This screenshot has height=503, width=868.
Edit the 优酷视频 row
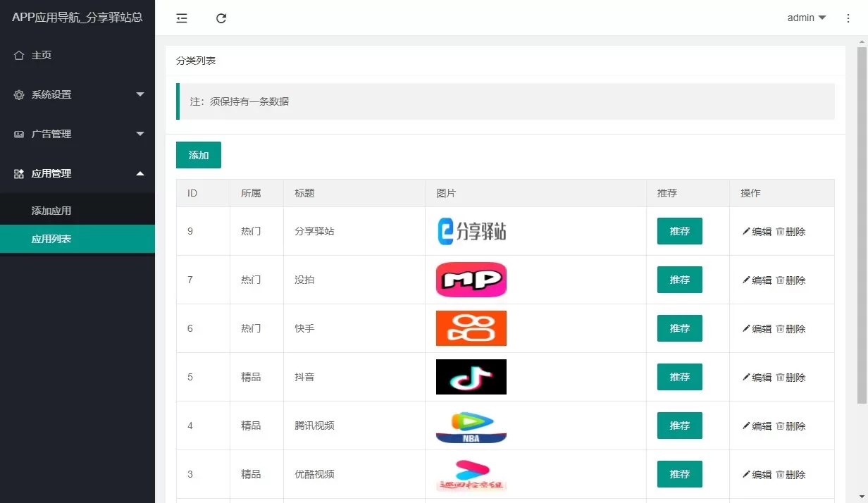[757, 475]
